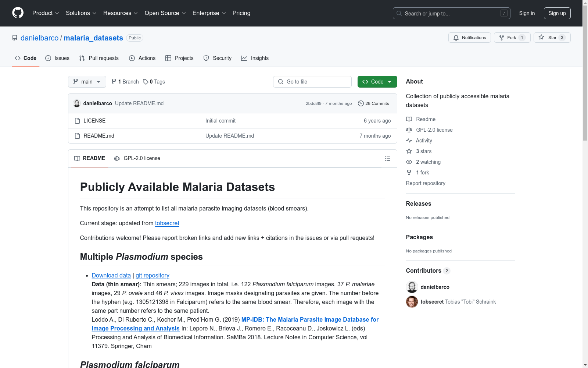Screen dimensions: 588x368
Task: Click the README.md file icon
Action: click(77, 136)
